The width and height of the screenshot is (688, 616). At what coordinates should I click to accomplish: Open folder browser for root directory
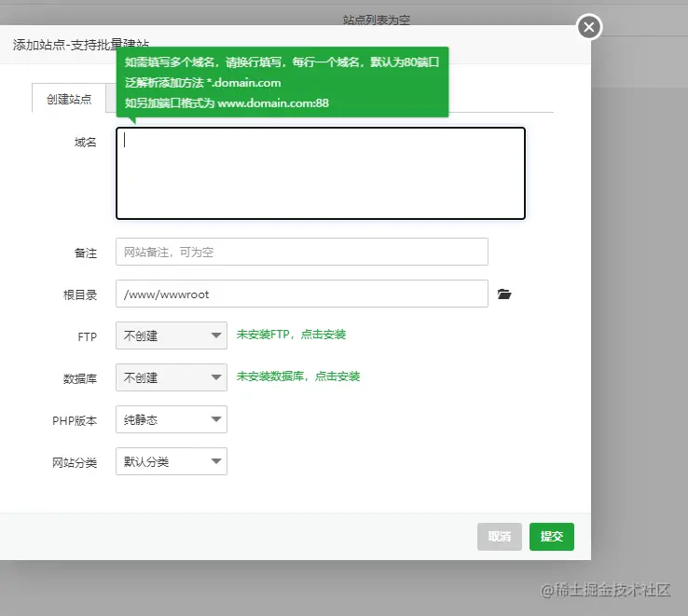coord(504,294)
